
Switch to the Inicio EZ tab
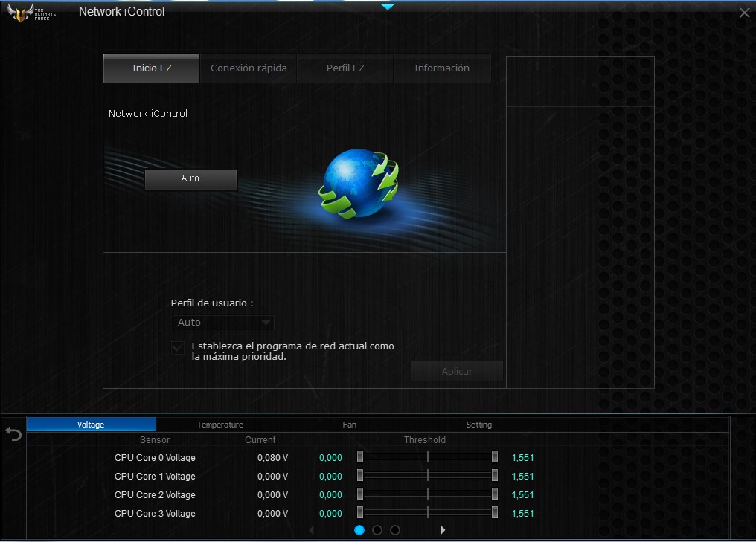[x=152, y=68]
